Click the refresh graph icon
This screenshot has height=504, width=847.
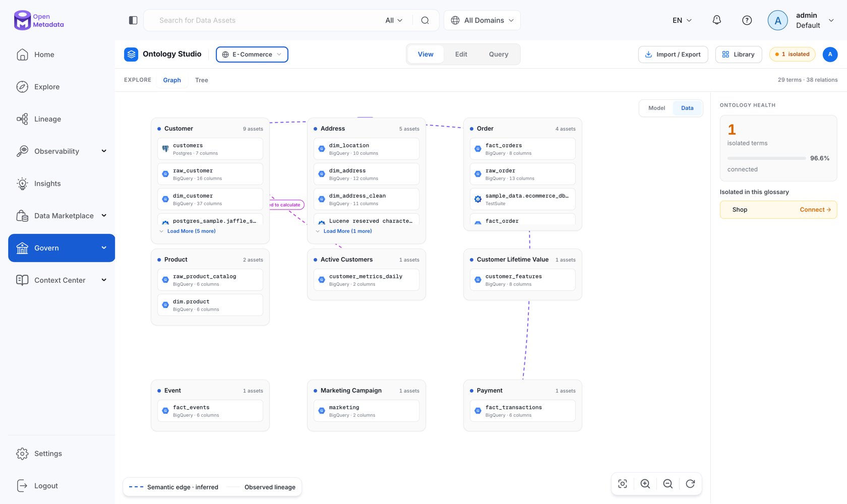[691, 484]
